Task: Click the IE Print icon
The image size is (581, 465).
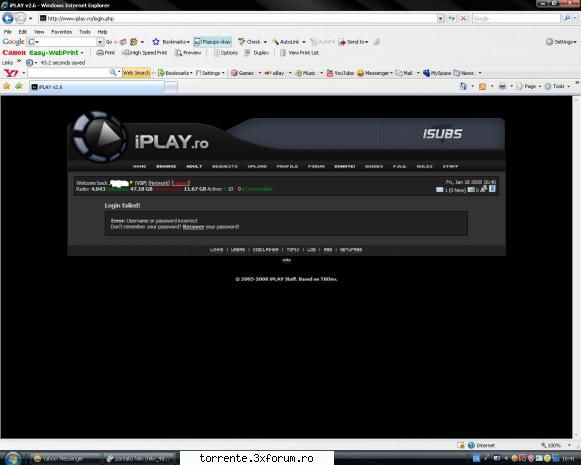Action: pyautogui.click(x=502, y=86)
